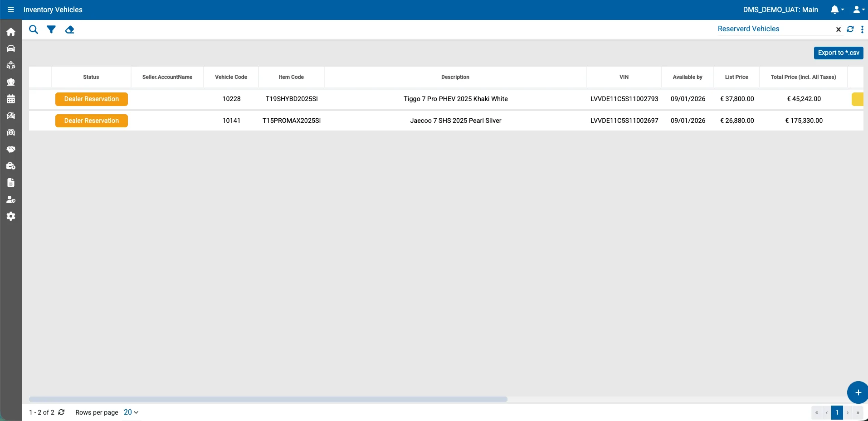This screenshot has height=421, width=868.
Task: Refresh the view with top-right refresh icon
Action: click(850, 29)
